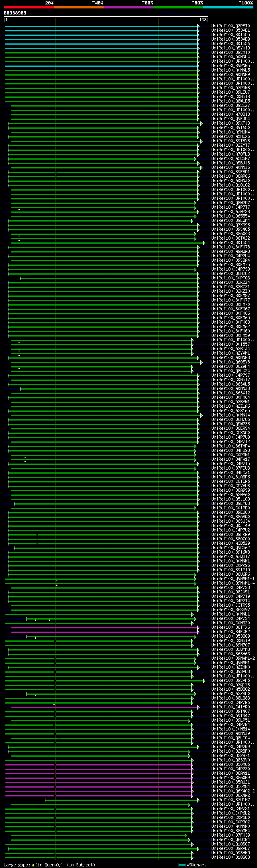The image size is (257, 868).
Task: Select label UniRef100_B2KZZ4
Action: pyautogui.click(x=230, y=283)
